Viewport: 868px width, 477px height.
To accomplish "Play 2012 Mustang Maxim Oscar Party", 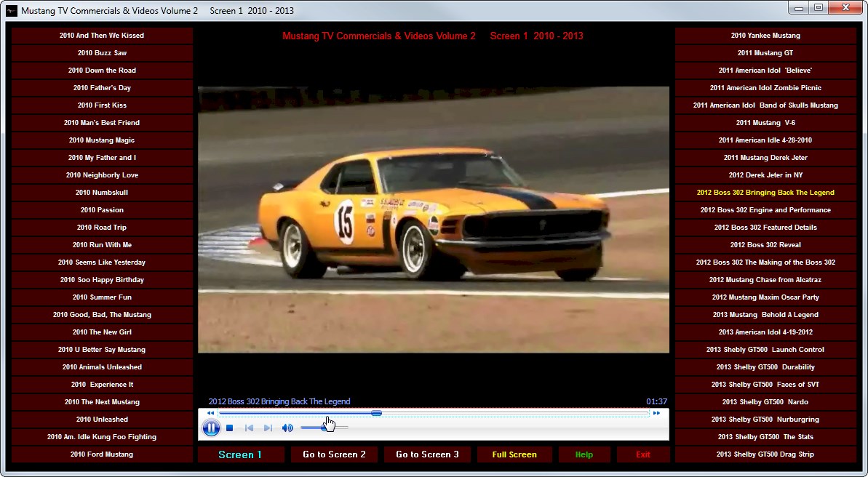I will pos(765,297).
